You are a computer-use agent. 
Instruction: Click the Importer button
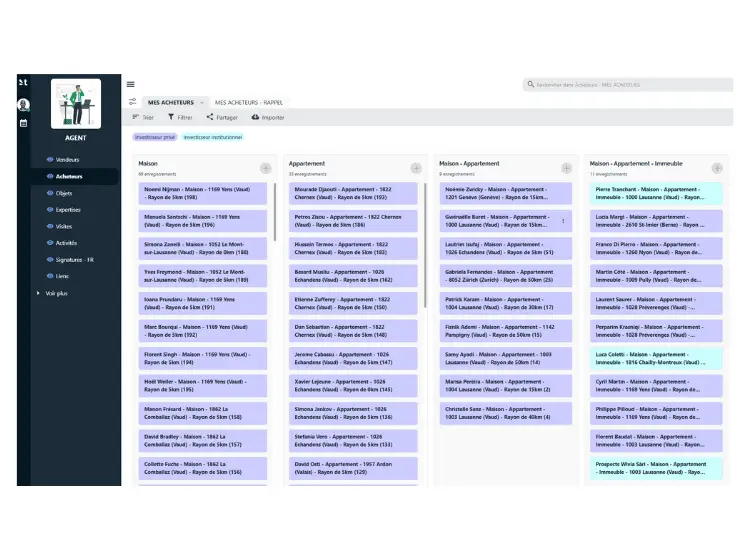point(268,117)
